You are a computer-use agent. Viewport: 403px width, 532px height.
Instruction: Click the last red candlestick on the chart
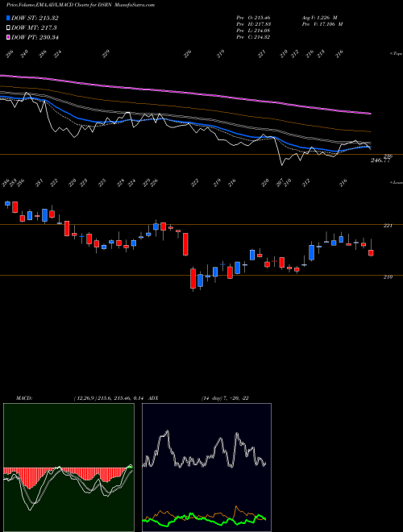click(371, 253)
